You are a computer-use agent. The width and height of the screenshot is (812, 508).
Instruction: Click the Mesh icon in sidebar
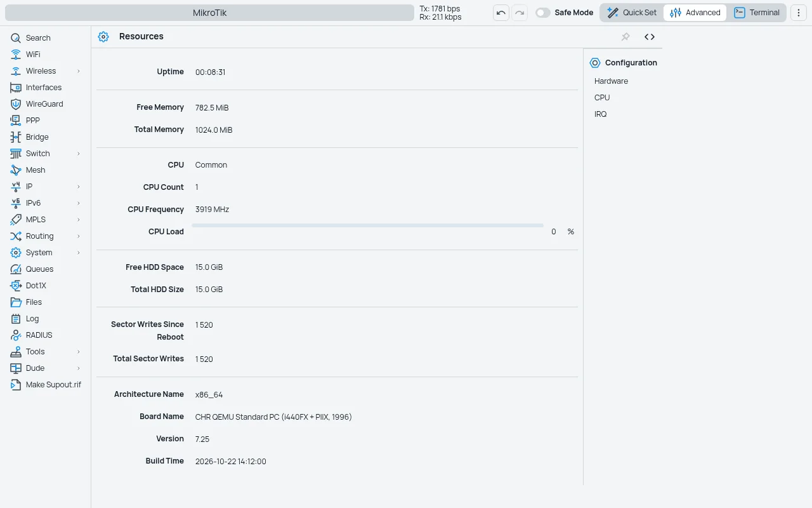point(16,170)
